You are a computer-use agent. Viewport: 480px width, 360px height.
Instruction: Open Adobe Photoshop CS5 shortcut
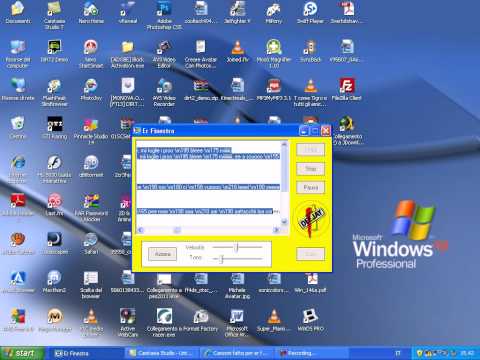click(x=164, y=15)
